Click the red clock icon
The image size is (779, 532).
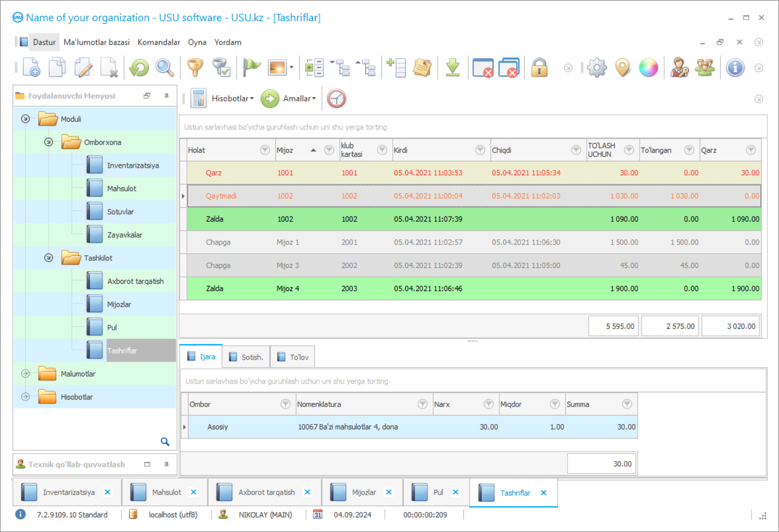point(336,98)
